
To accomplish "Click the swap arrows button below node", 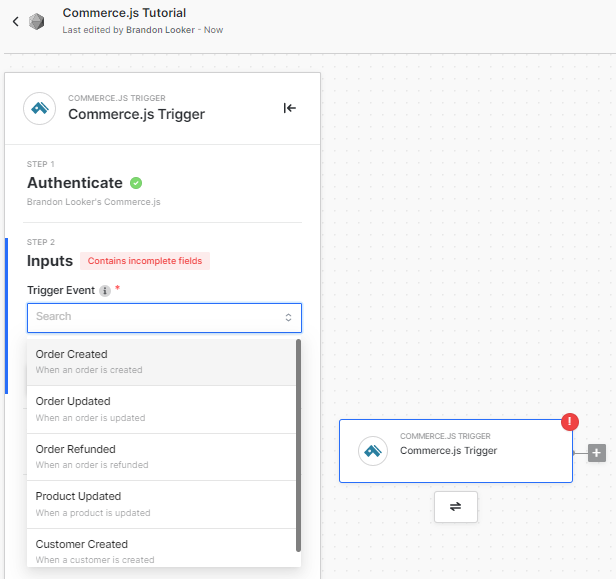I will click(456, 506).
